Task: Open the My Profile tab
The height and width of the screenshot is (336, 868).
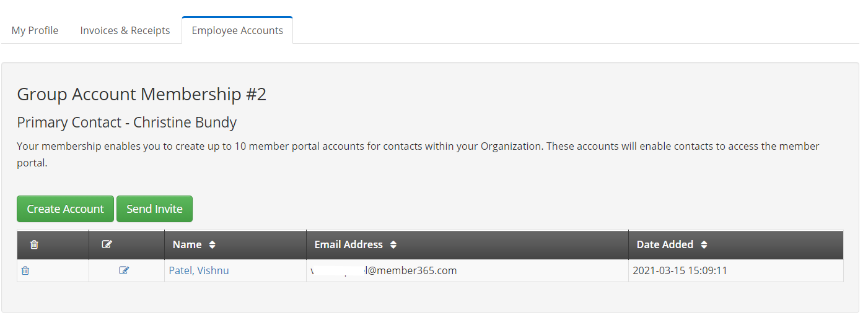Action: pos(35,30)
